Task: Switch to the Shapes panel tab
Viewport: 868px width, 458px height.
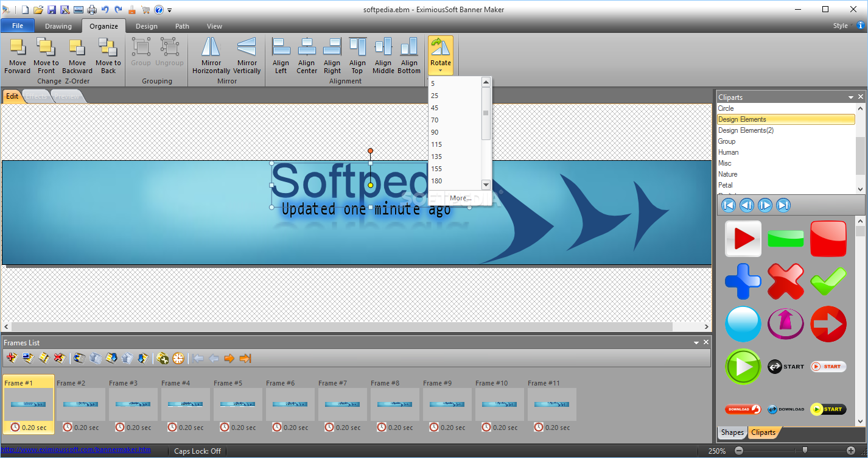Action: tap(732, 432)
